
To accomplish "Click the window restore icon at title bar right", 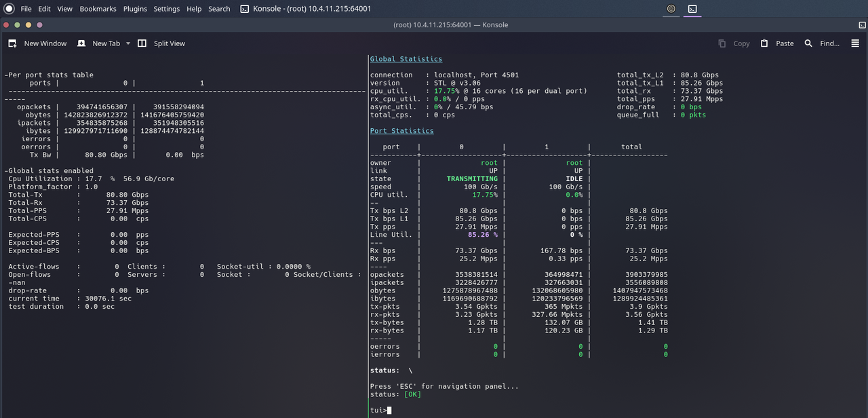I will 862,25.
